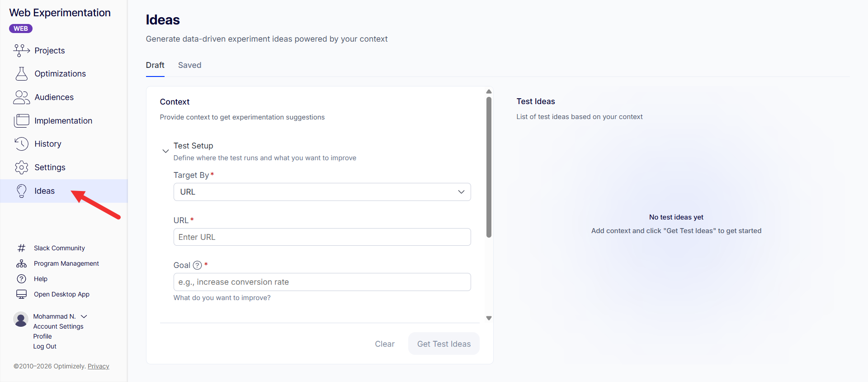The image size is (868, 382).
Task: Open the Target By URL dropdown
Action: [322, 192]
